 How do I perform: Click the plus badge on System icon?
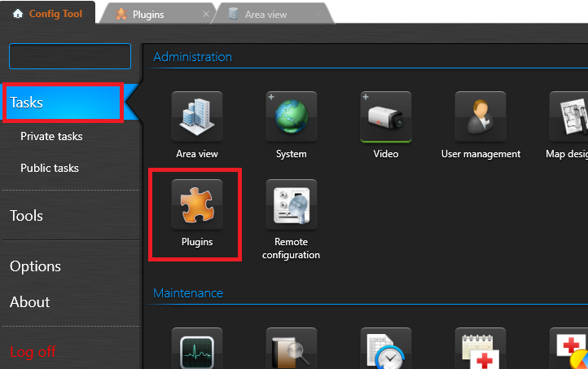point(271,97)
